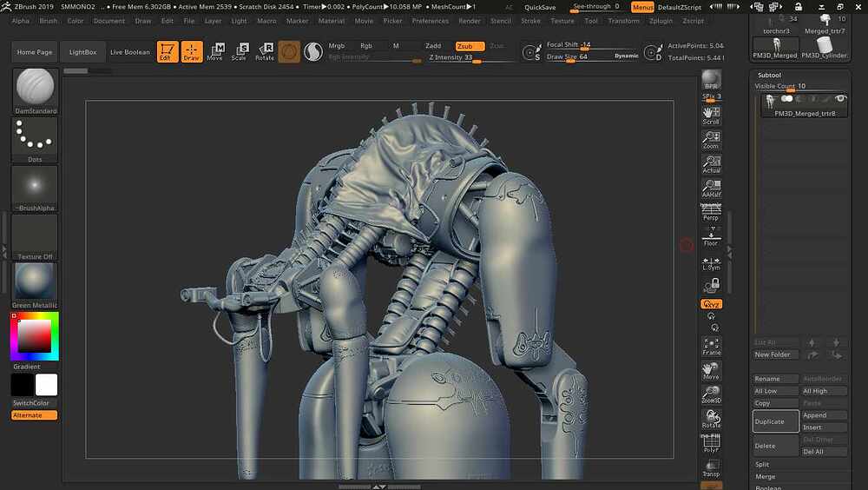
Task: Toggle Rgb paint mode
Action: (x=366, y=46)
